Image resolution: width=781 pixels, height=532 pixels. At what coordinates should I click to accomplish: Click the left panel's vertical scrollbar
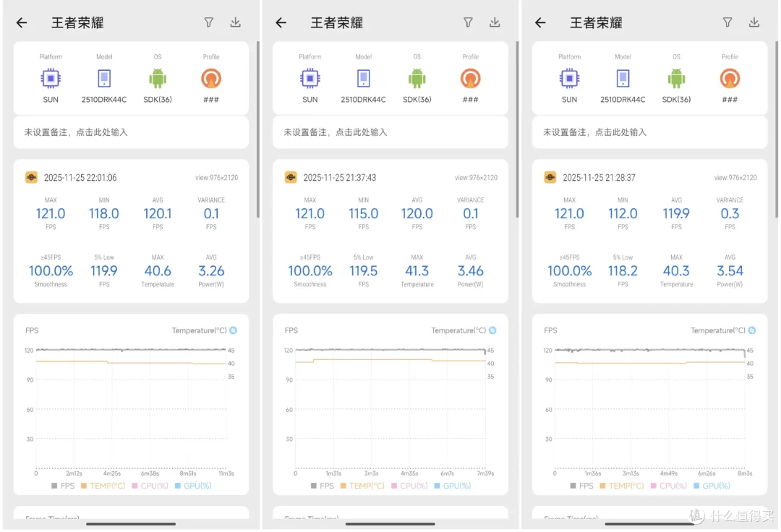click(258, 129)
